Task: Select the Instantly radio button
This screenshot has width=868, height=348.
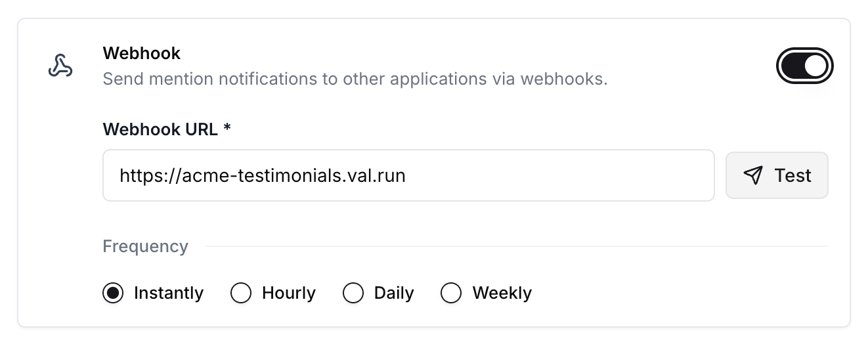Action: click(114, 293)
